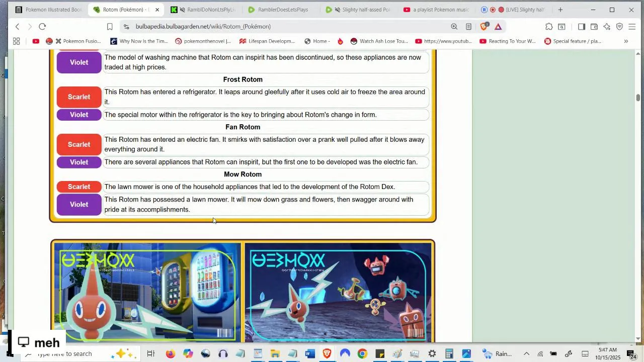Click the Scarlet label under Fan Rotom

pos(79,144)
